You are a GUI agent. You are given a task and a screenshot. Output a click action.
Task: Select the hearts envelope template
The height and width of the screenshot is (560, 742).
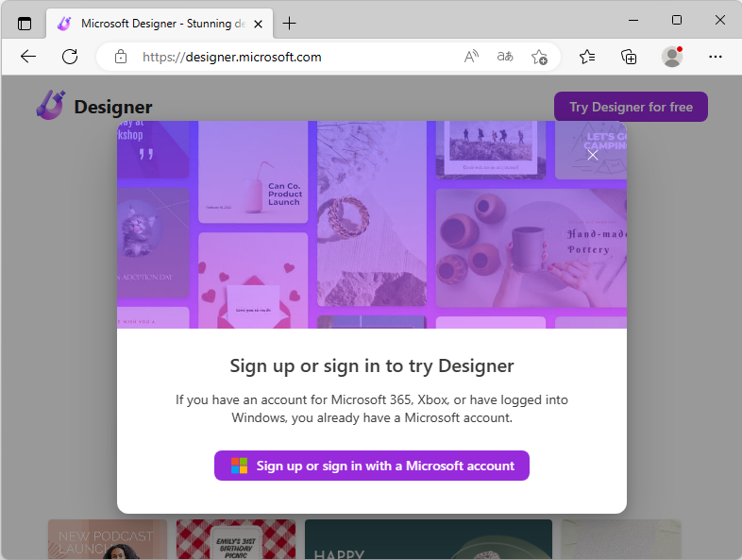253,280
